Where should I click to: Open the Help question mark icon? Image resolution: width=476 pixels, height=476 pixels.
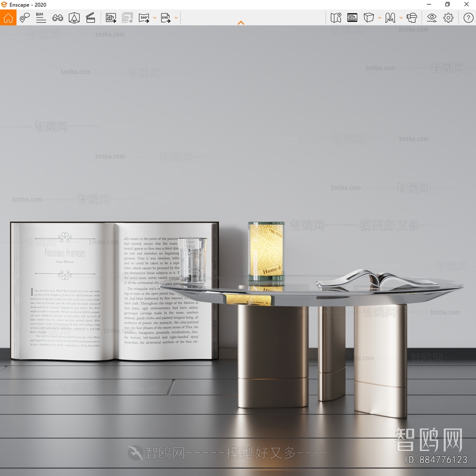[x=468, y=18]
